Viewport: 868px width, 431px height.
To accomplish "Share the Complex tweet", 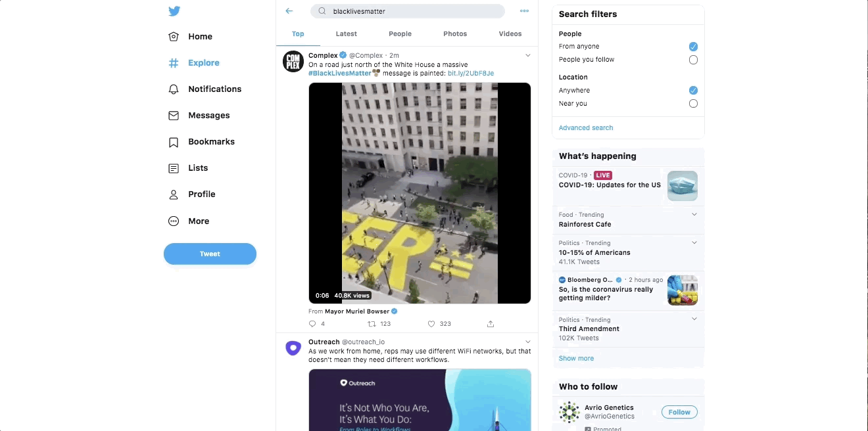I will point(491,324).
